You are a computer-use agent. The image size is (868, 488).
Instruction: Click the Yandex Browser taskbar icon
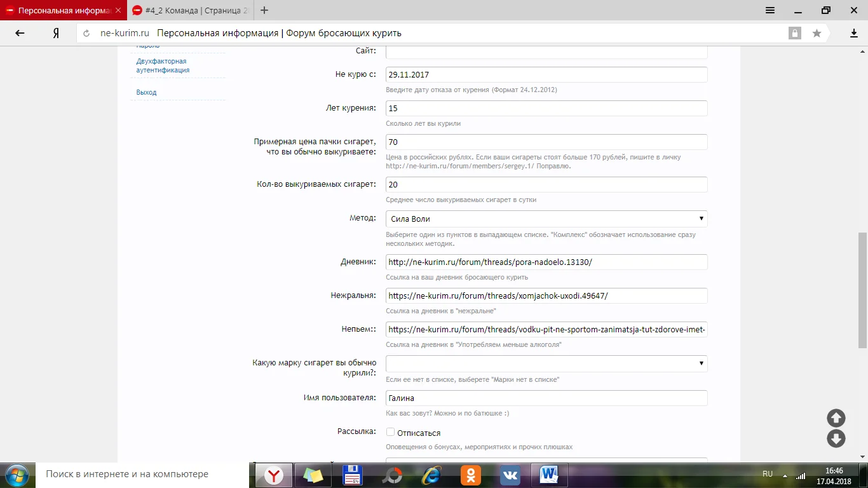point(274,475)
